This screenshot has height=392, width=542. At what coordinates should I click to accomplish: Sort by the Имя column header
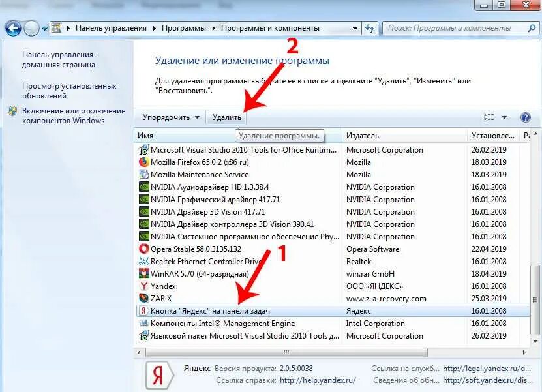click(x=237, y=136)
